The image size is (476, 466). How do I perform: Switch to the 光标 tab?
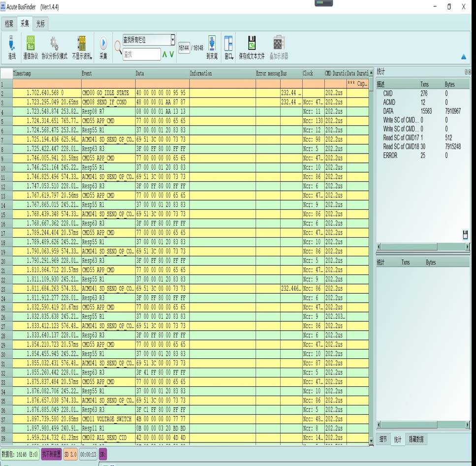point(40,24)
